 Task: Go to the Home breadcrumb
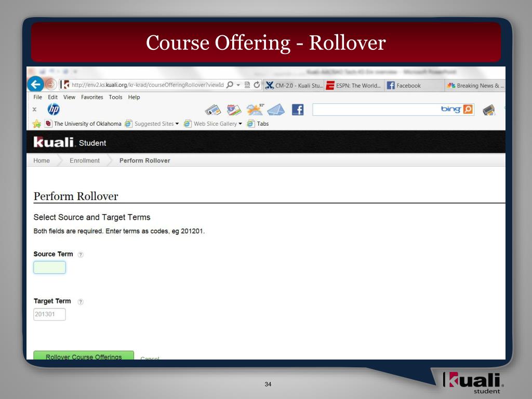(42, 161)
